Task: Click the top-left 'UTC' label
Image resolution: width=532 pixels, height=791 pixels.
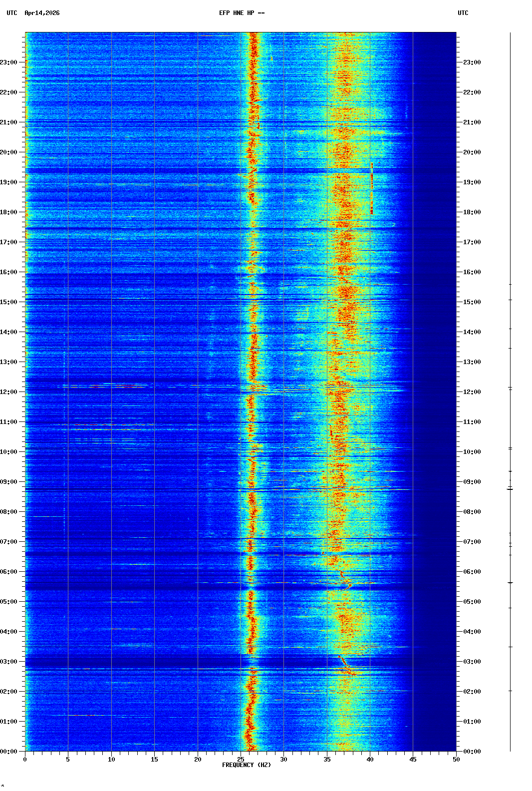Action: point(11,13)
